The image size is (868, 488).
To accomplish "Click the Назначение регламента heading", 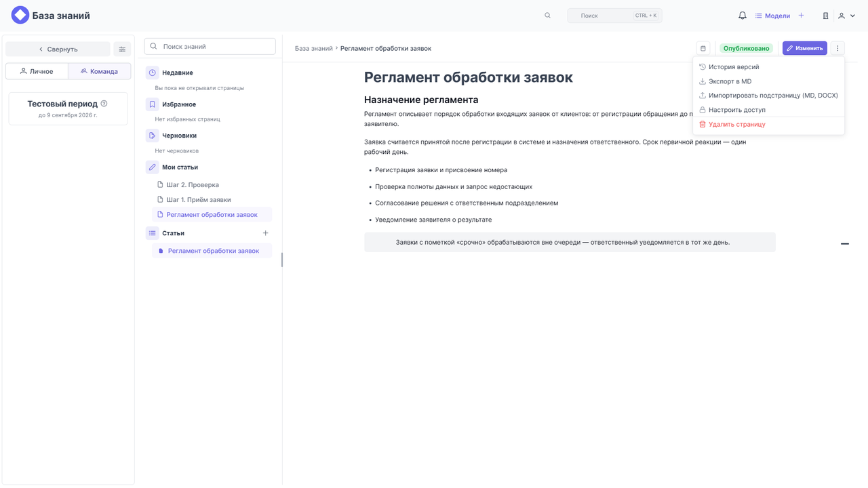I will [421, 100].
